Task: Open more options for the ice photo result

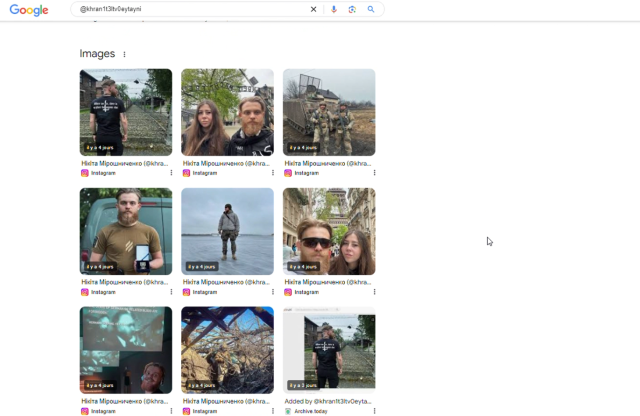Action: 273,292
